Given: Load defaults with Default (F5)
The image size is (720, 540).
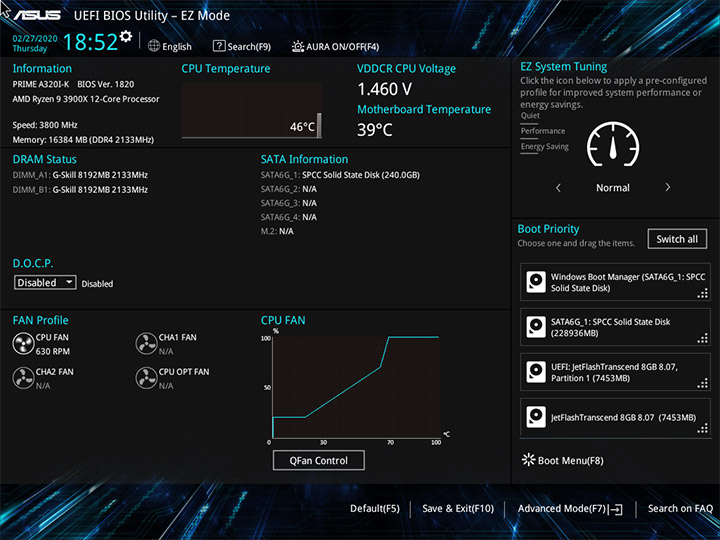Looking at the screenshot, I should [x=375, y=508].
